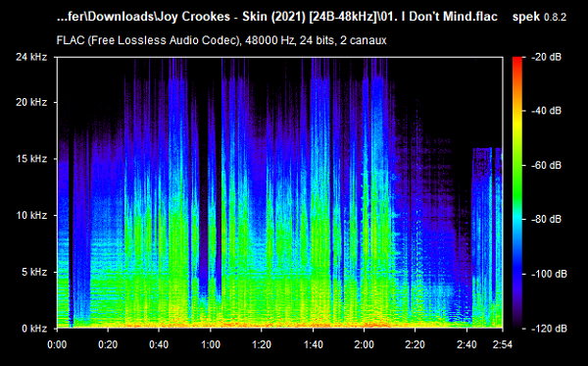Click the '-60 dB' legend label
The width and height of the screenshot is (588, 366).
(x=547, y=165)
